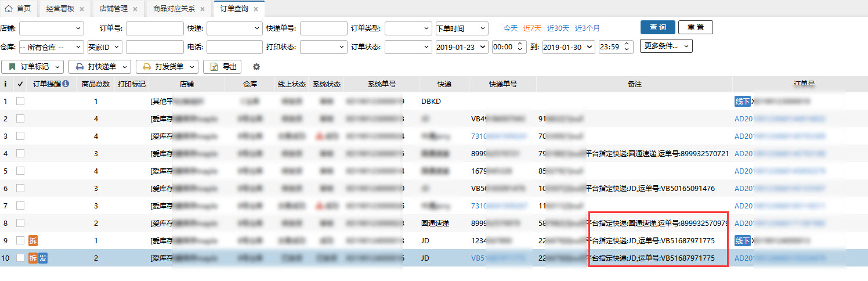
Task: Tick the checkbox for row 6
Action: (20, 188)
